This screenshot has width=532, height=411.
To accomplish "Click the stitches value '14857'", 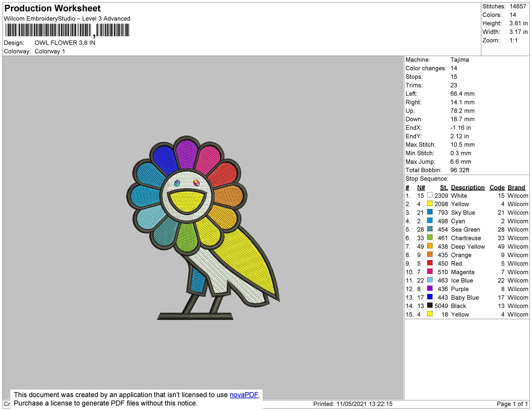I will [518, 6].
